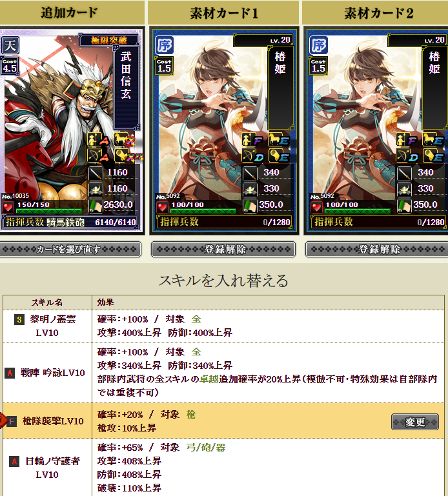Click the 天 rarity badge on Takeda Shingen card
This screenshot has height=496, width=448.
pos(10,45)
